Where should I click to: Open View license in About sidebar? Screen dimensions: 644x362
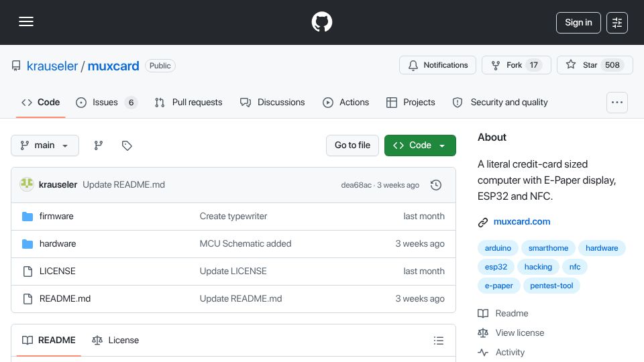click(511, 333)
